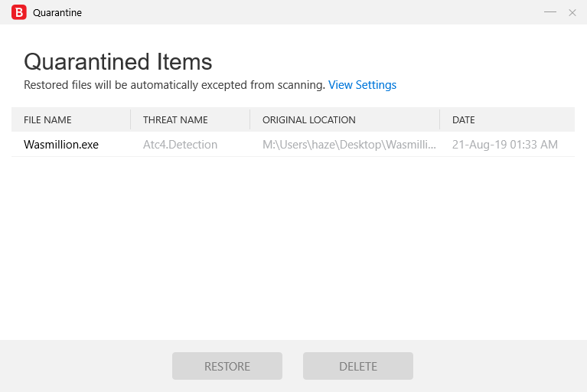Sort by the THREAT NAME column header
The height and width of the screenshot is (392, 587).
[x=175, y=120]
